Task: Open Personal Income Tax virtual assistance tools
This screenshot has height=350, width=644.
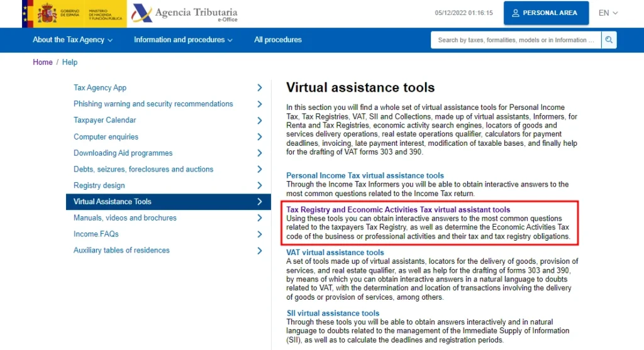Action: click(x=365, y=175)
